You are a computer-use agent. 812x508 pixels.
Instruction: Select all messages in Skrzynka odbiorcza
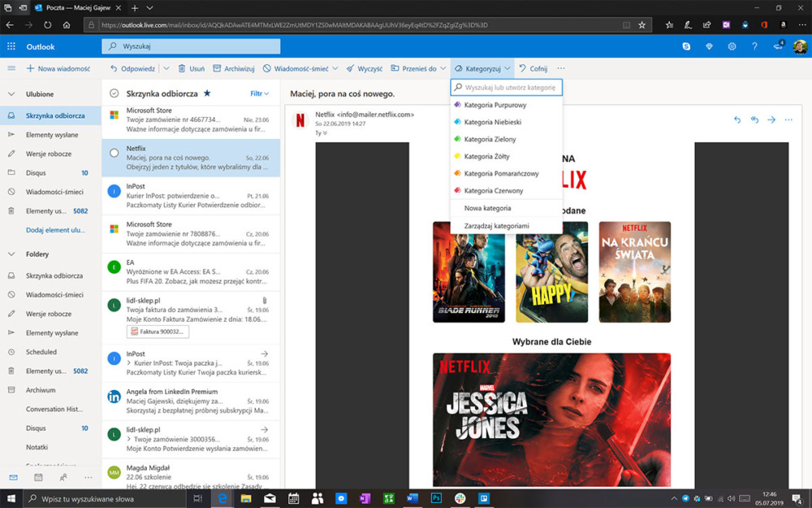click(x=114, y=93)
